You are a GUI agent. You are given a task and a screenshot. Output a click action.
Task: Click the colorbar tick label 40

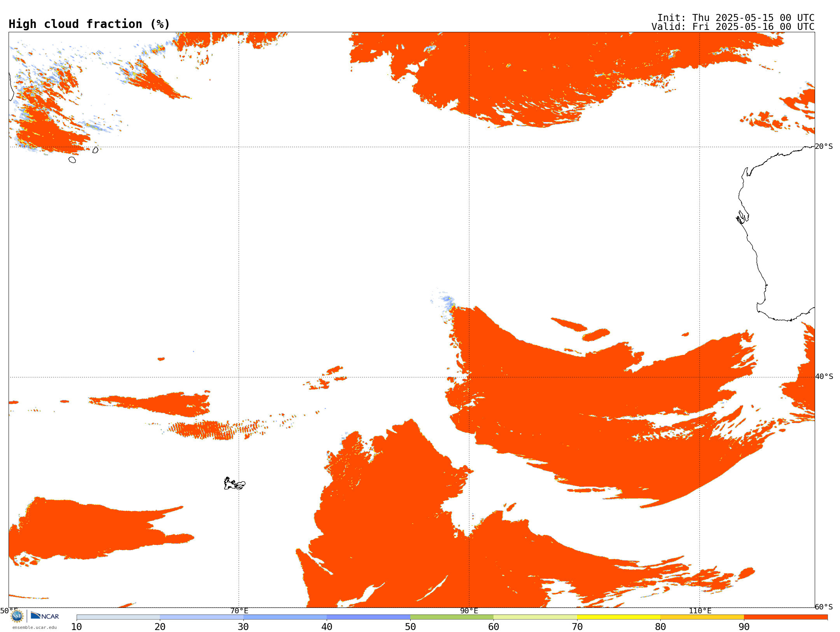[327, 627]
